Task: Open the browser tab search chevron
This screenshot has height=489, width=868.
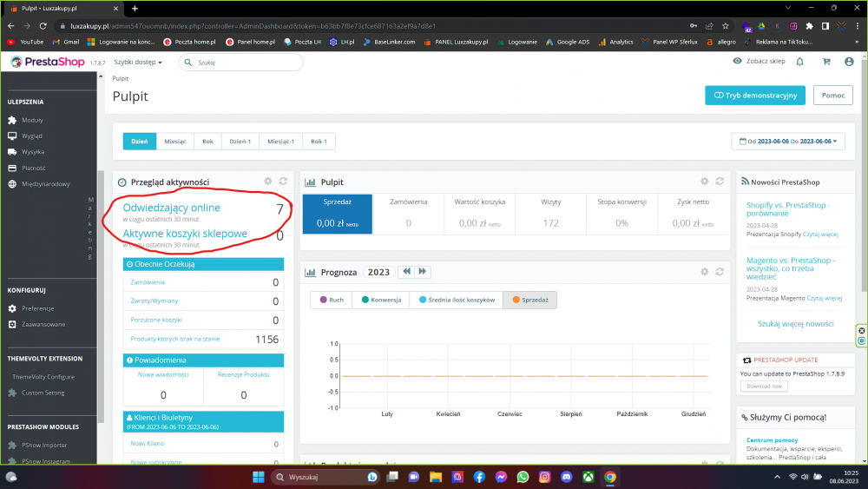Action: point(788,8)
